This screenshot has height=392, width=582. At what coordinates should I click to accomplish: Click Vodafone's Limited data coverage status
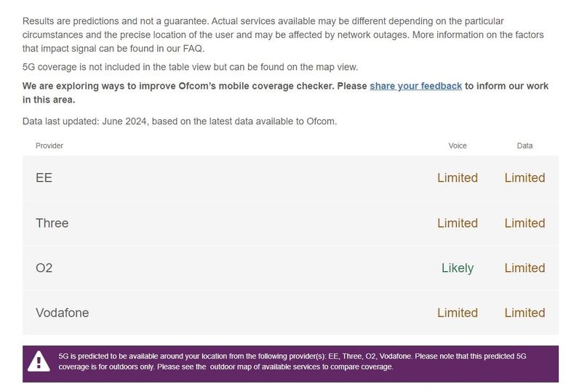click(525, 313)
